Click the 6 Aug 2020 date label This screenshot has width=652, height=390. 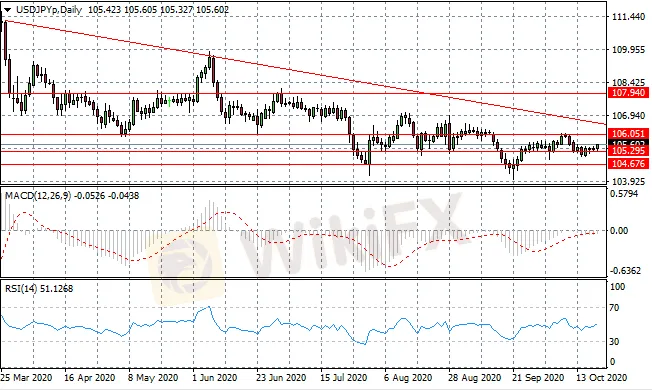point(409,378)
